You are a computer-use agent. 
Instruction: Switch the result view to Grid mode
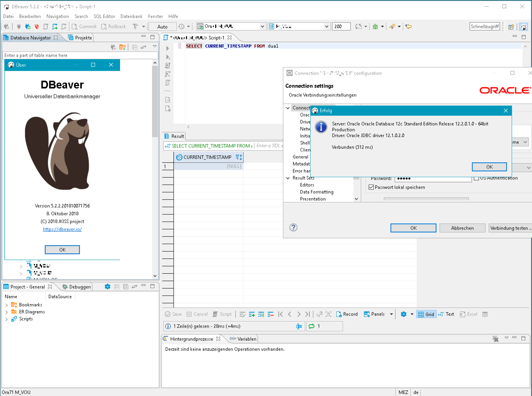tap(426, 314)
